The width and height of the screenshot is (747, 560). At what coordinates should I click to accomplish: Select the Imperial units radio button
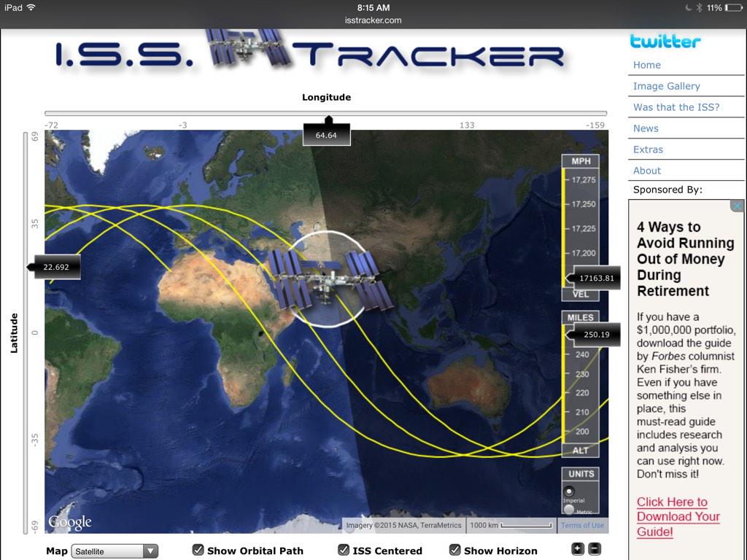click(x=569, y=491)
